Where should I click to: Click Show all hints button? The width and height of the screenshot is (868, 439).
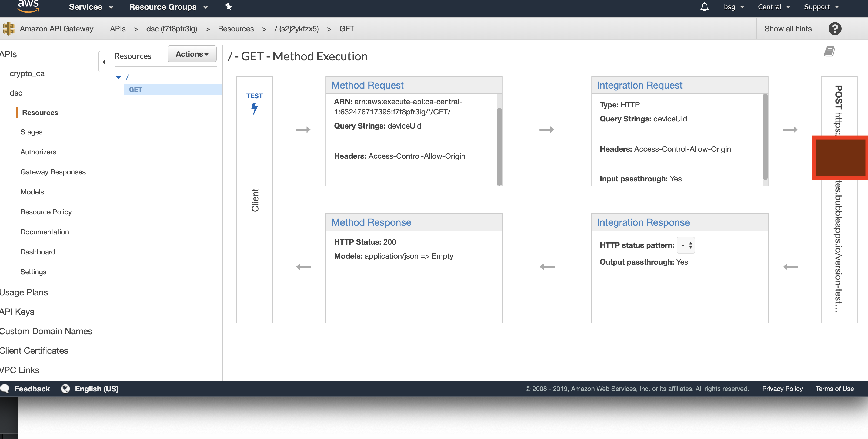click(787, 29)
